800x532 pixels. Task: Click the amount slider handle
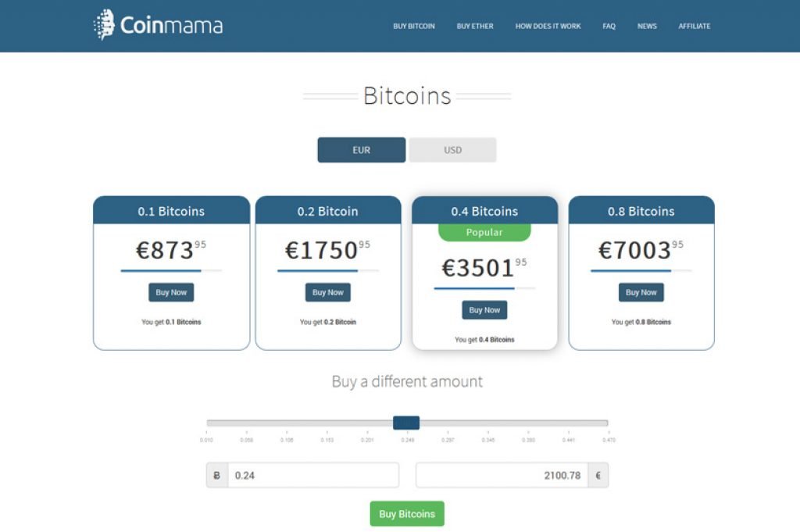(406, 423)
